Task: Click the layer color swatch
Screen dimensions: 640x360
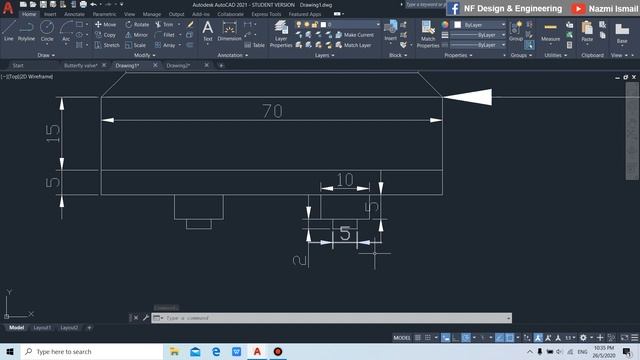Action: [x=323, y=24]
